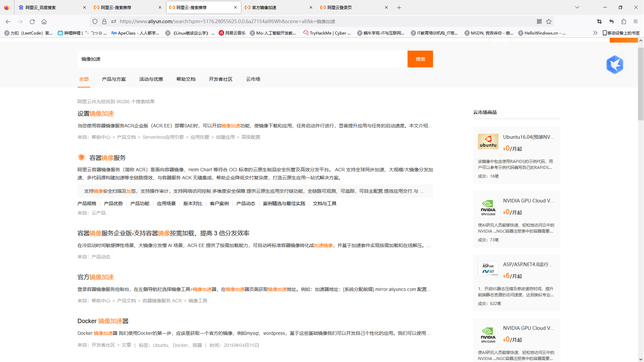
Task: Open the ASP.NET4.8 marketplace product thumbnail
Action: coord(488,269)
